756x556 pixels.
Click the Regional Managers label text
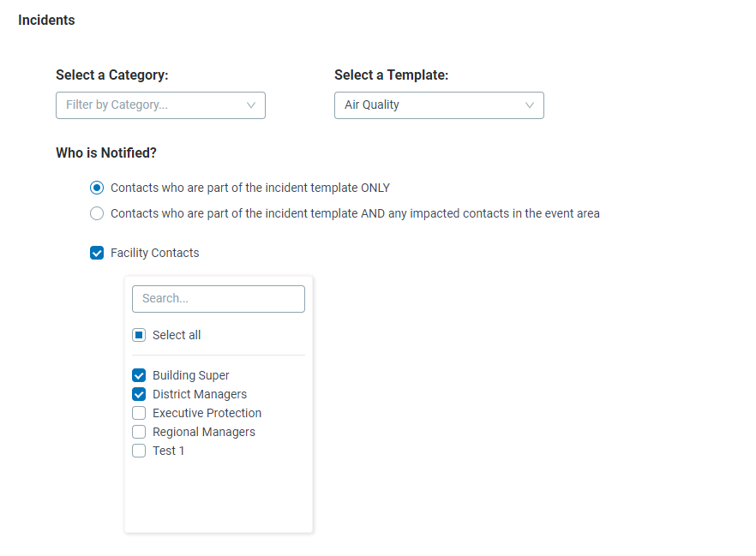click(204, 432)
